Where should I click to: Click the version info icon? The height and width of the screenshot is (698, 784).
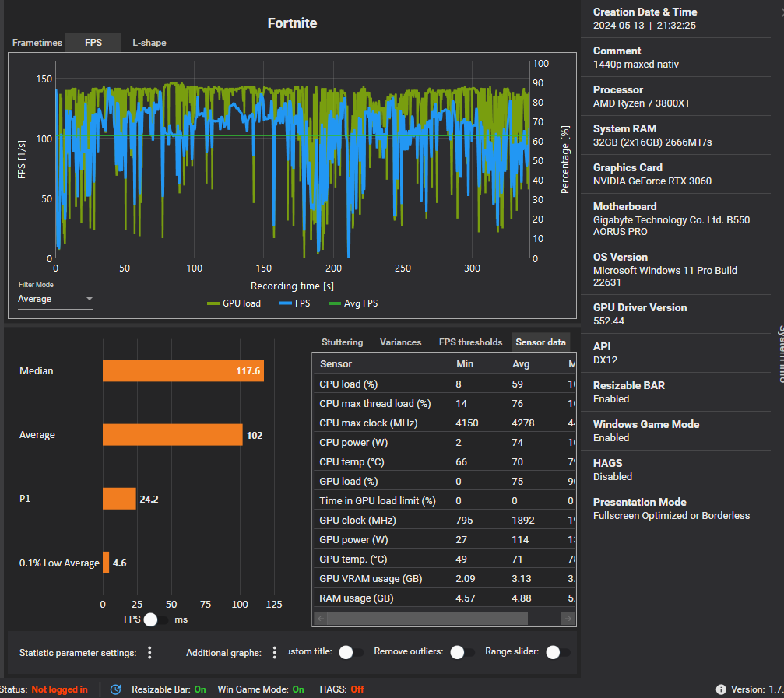(x=721, y=689)
